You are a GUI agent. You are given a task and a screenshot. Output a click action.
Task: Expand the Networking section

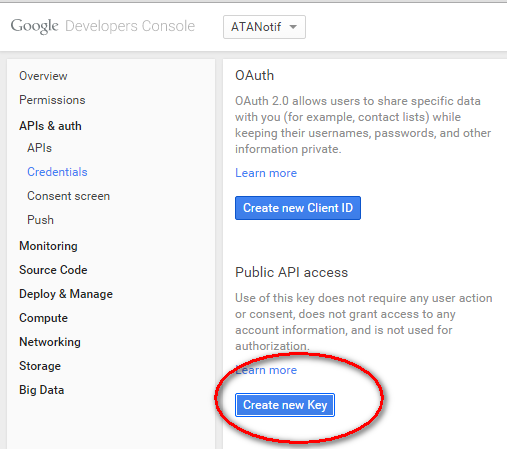[x=50, y=342]
